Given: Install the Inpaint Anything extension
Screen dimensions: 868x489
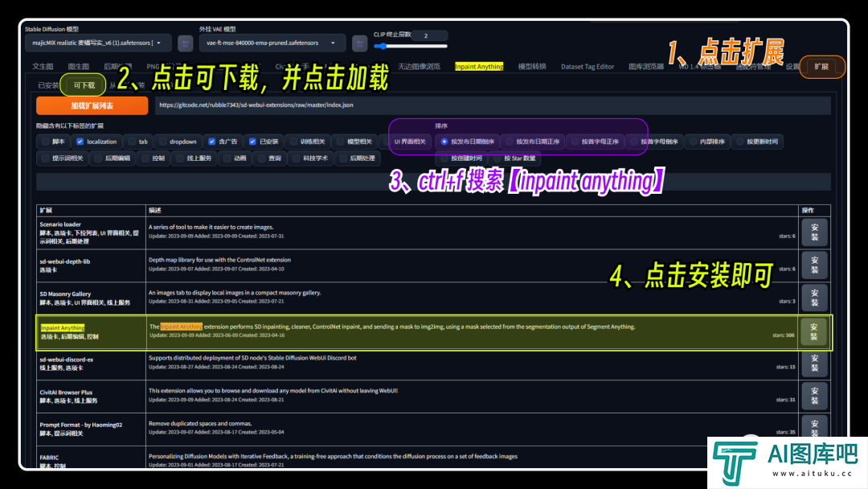Looking at the screenshot, I should click(813, 331).
